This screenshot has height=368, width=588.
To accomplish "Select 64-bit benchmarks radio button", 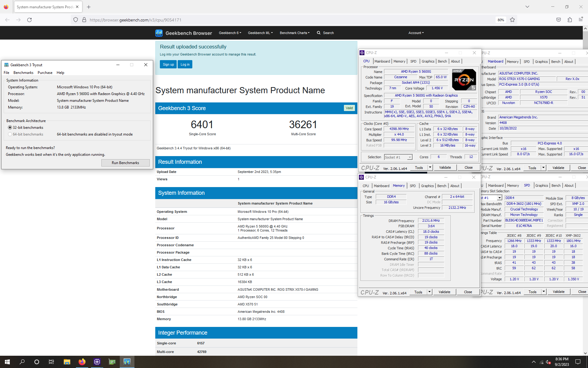I will (x=10, y=134).
